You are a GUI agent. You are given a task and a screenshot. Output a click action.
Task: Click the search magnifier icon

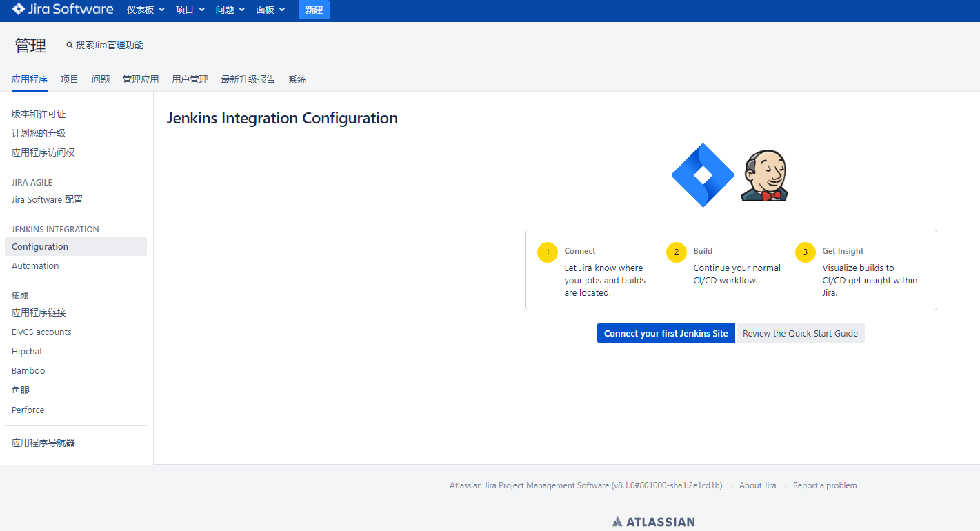pyautogui.click(x=70, y=45)
